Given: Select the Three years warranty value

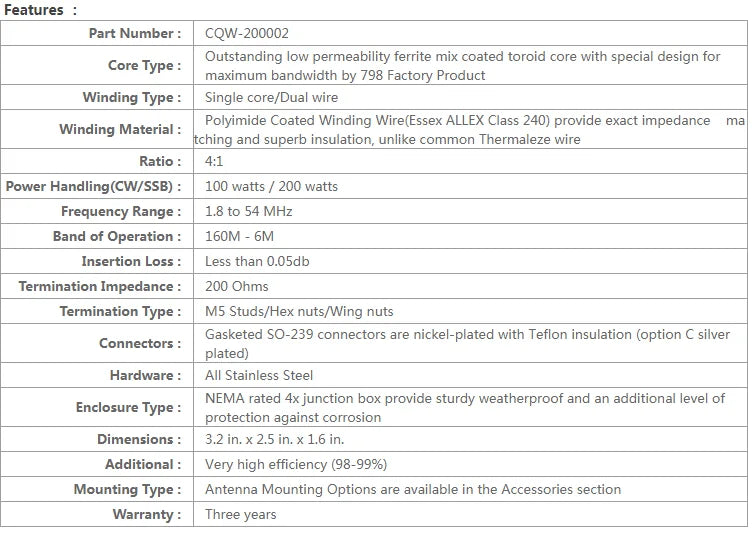Looking at the screenshot, I should [x=241, y=515].
